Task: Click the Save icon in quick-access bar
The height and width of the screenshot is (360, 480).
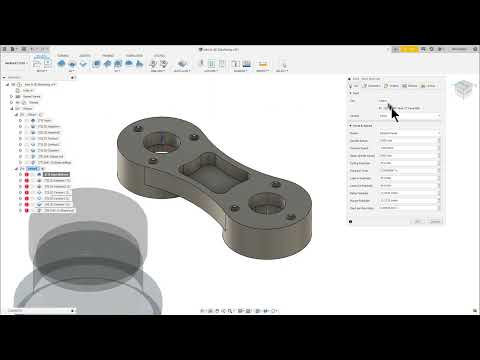Action: point(23,49)
